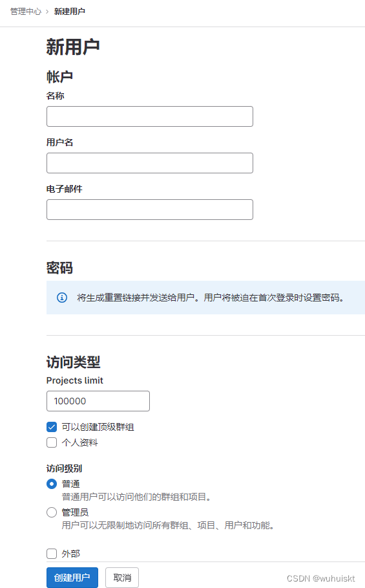Focus the 名称 text field
Screen dimensions: 365x588
click(150, 116)
